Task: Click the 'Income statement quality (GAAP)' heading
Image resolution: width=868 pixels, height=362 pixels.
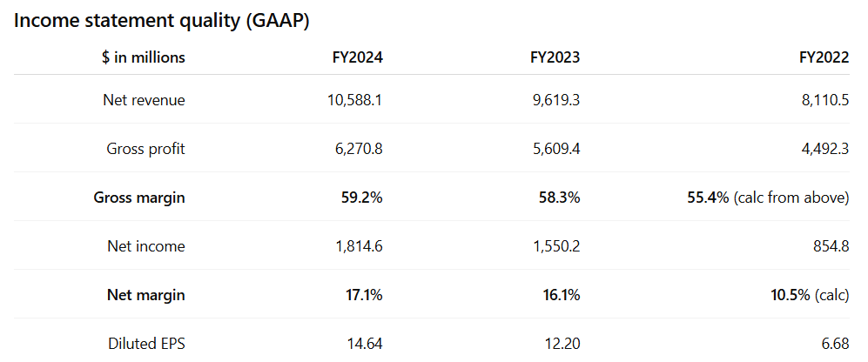Action: 162,22
